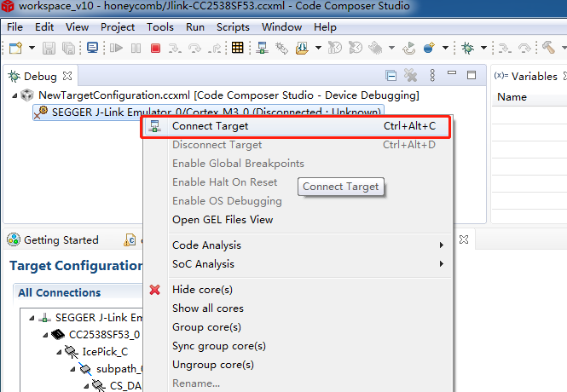The width and height of the screenshot is (567, 392).
Task: Choose Hide core(s) menu item
Action: tap(203, 290)
